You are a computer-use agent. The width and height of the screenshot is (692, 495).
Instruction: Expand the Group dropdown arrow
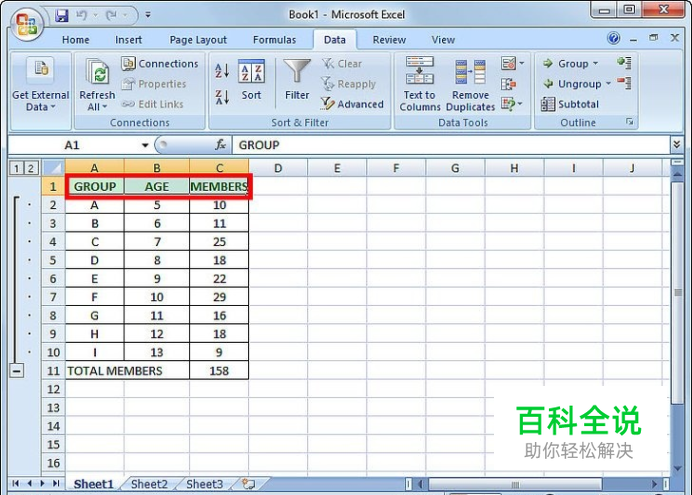click(x=595, y=64)
